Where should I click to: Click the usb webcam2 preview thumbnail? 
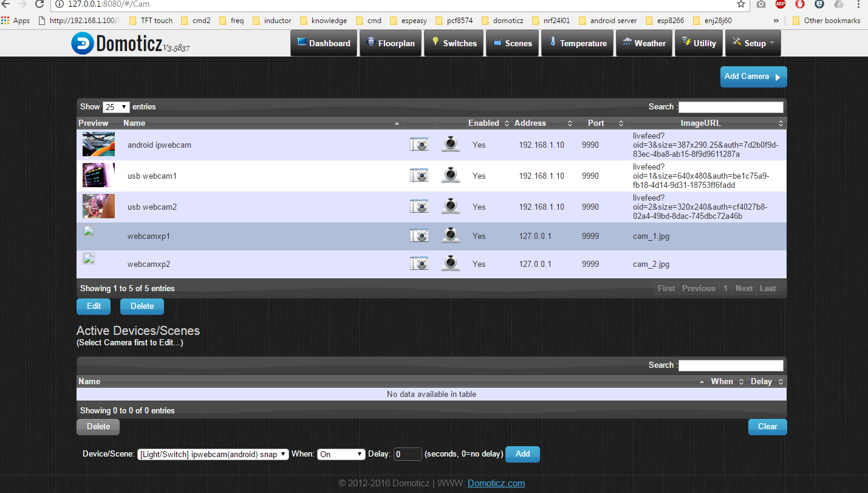(98, 206)
